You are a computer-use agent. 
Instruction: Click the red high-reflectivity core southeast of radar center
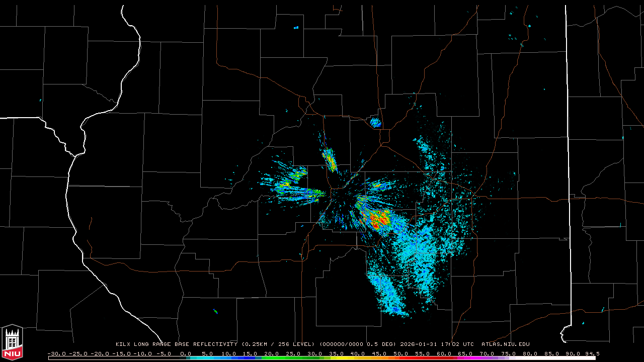click(376, 220)
